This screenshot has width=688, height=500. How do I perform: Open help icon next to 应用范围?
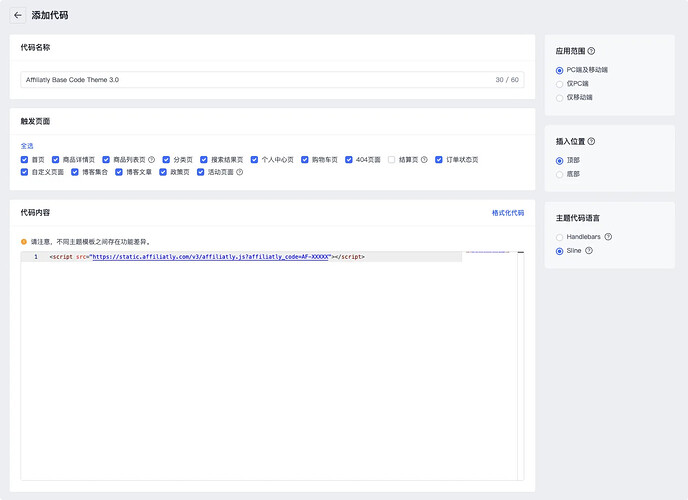coord(591,51)
